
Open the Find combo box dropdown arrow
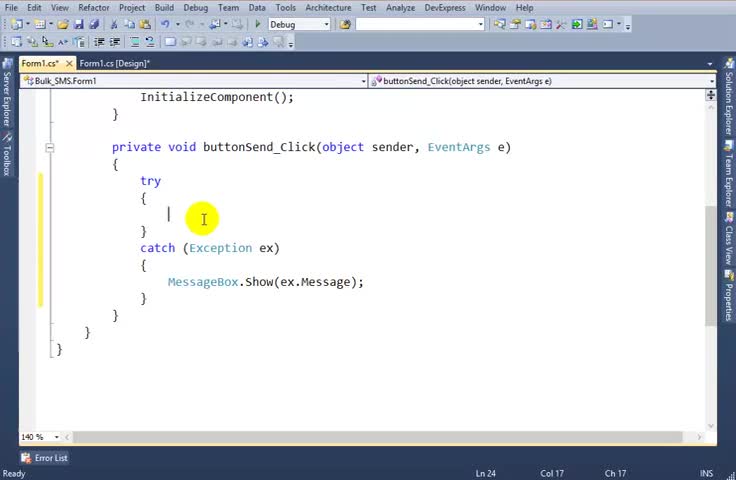point(481,24)
